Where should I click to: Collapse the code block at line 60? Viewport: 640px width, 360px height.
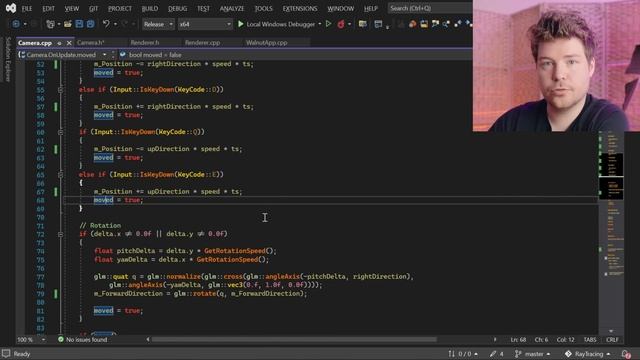(60, 132)
